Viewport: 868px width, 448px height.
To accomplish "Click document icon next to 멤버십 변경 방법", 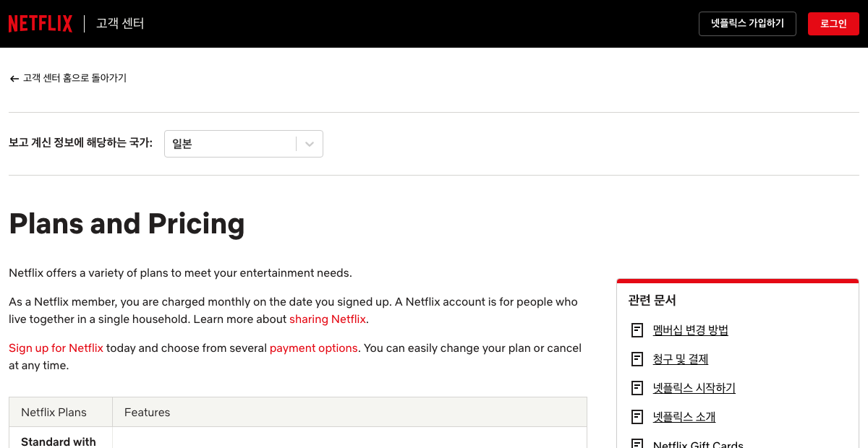I will 637,330.
